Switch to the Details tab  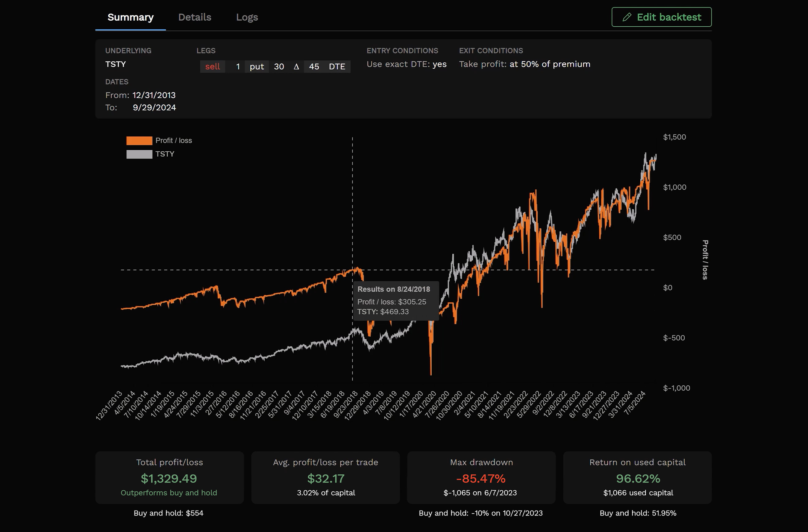(x=194, y=17)
